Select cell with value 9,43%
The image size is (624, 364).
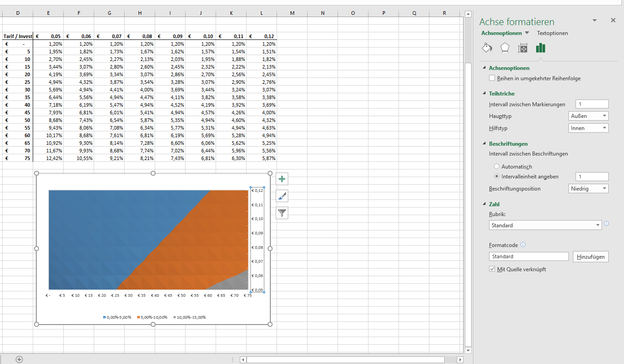click(x=48, y=128)
